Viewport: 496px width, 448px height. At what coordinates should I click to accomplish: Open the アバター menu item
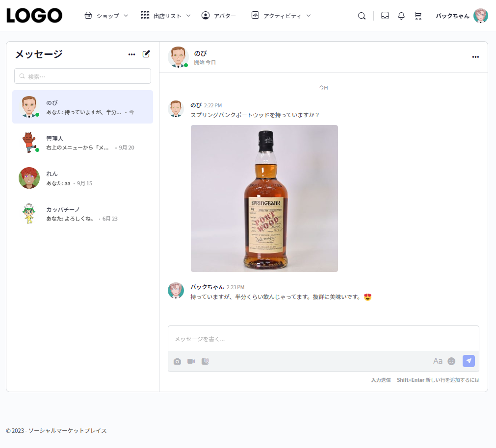pyautogui.click(x=219, y=16)
